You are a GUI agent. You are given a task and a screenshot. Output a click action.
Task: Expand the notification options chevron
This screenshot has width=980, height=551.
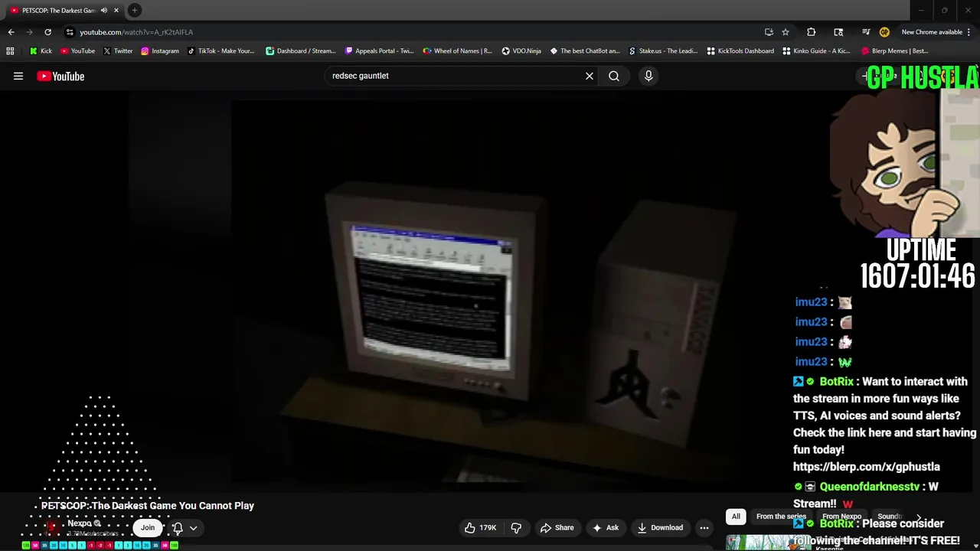pos(194,527)
